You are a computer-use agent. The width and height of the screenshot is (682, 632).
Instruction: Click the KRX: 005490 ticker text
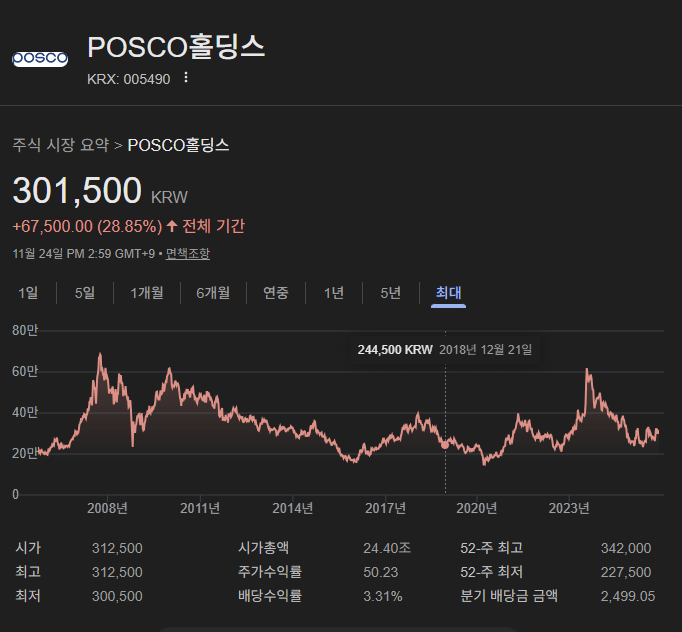129,79
